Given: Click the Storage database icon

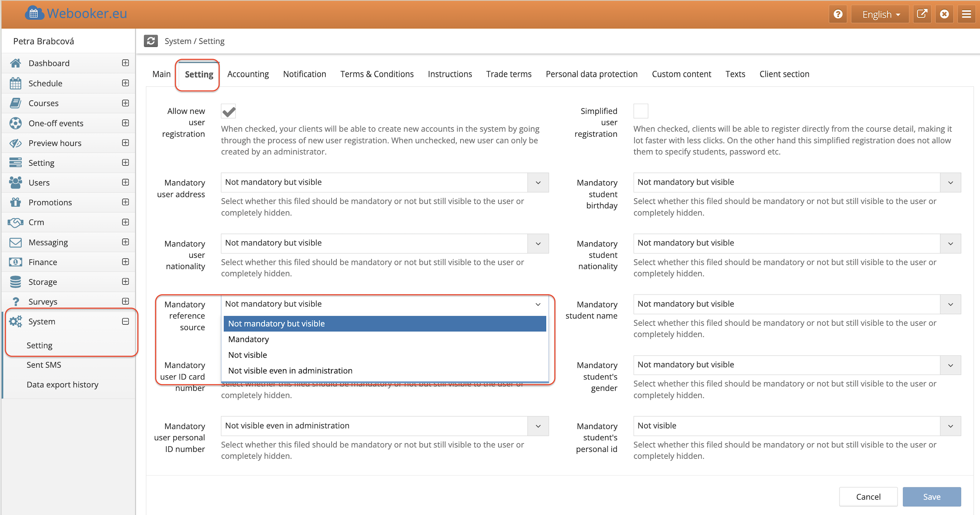Looking at the screenshot, I should [15, 282].
